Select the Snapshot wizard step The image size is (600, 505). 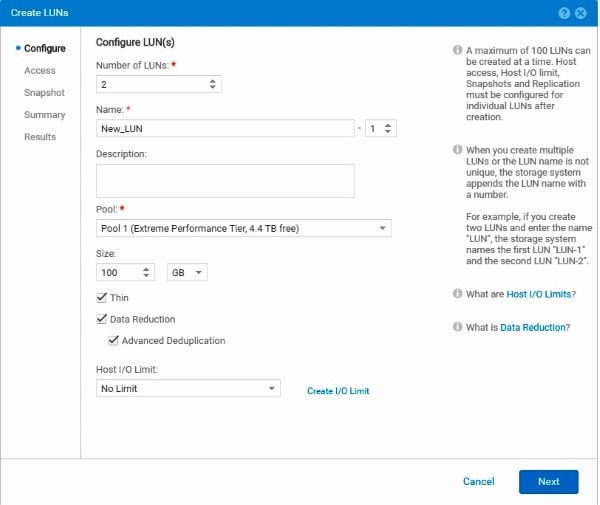[44, 93]
